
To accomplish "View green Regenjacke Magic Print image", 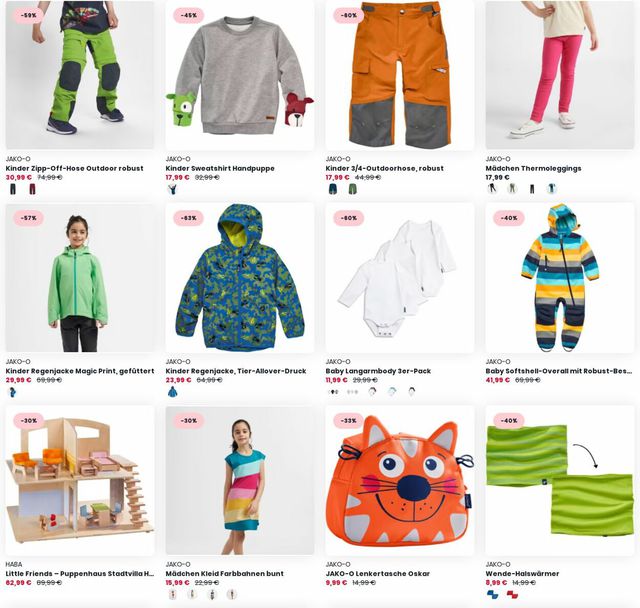I will pos(80,278).
